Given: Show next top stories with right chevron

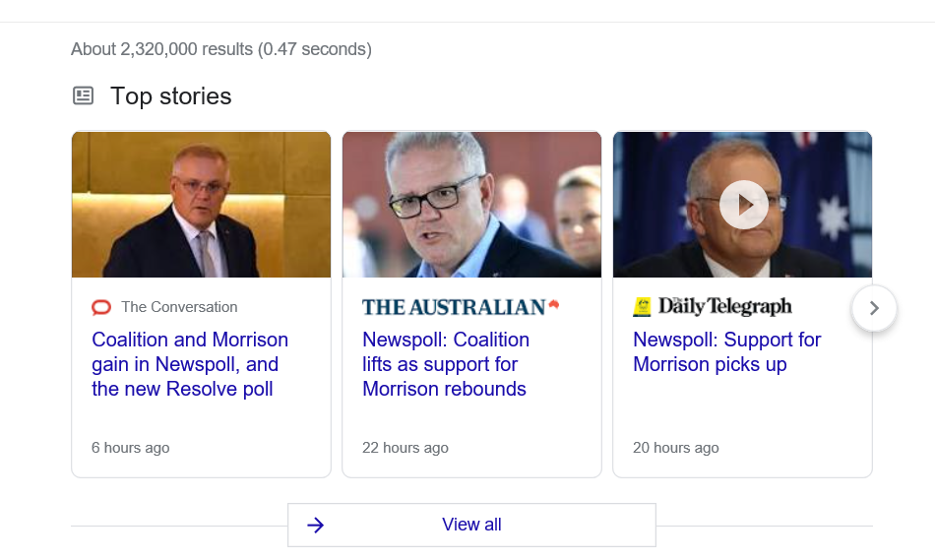Looking at the screenshot, I should (x=874, y=308).
